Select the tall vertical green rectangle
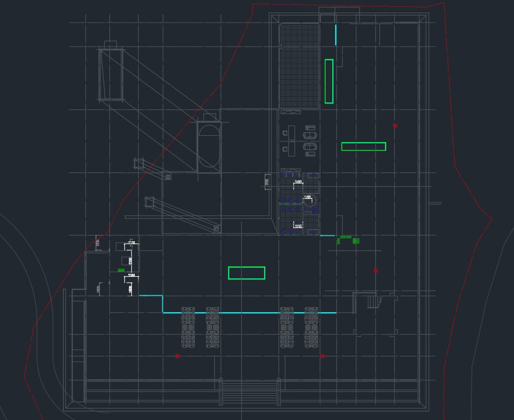This screenshot has height=420, width=514. 329,81
